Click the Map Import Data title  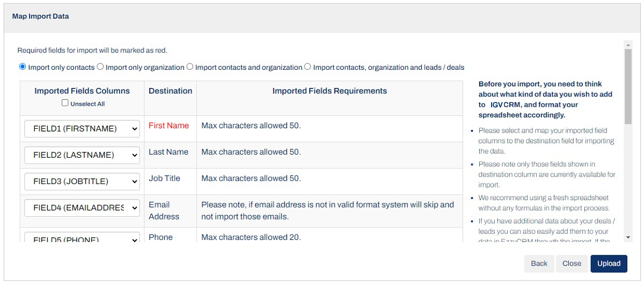[x=40, y=17]
